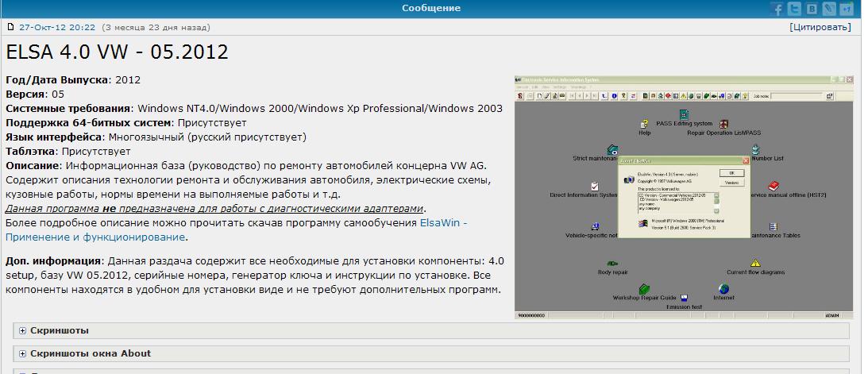
Task: Click the Google +1 share icon
Action: [x=846, y=9]
